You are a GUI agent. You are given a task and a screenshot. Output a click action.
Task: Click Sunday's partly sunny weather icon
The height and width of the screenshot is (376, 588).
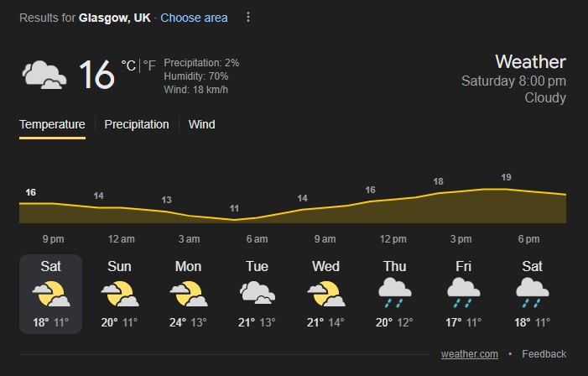(x=119, y=294)
